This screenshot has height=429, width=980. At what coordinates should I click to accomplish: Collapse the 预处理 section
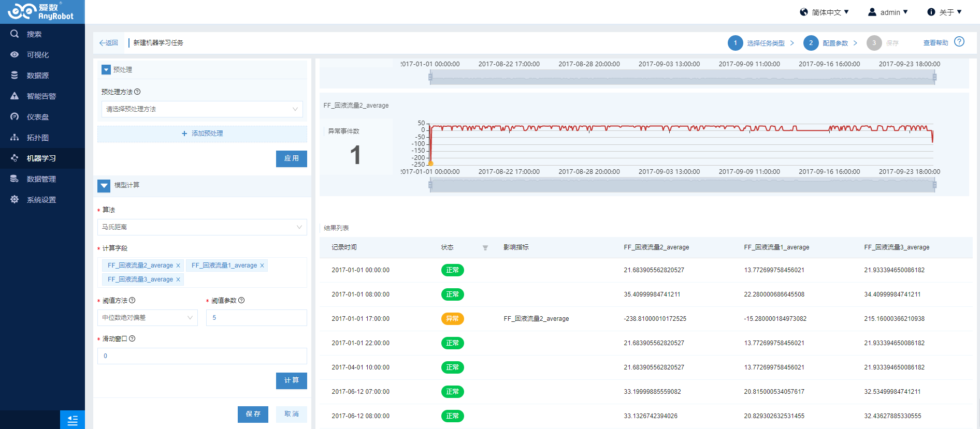(x=106, y=69)
